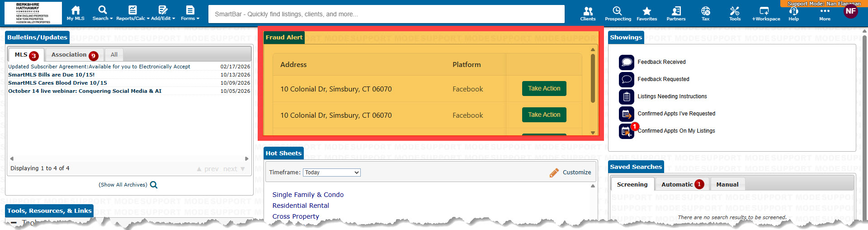868x230 pixels.
Task: Open Updated Subscriber Agreement bulletin
Action: pos(99,67)
